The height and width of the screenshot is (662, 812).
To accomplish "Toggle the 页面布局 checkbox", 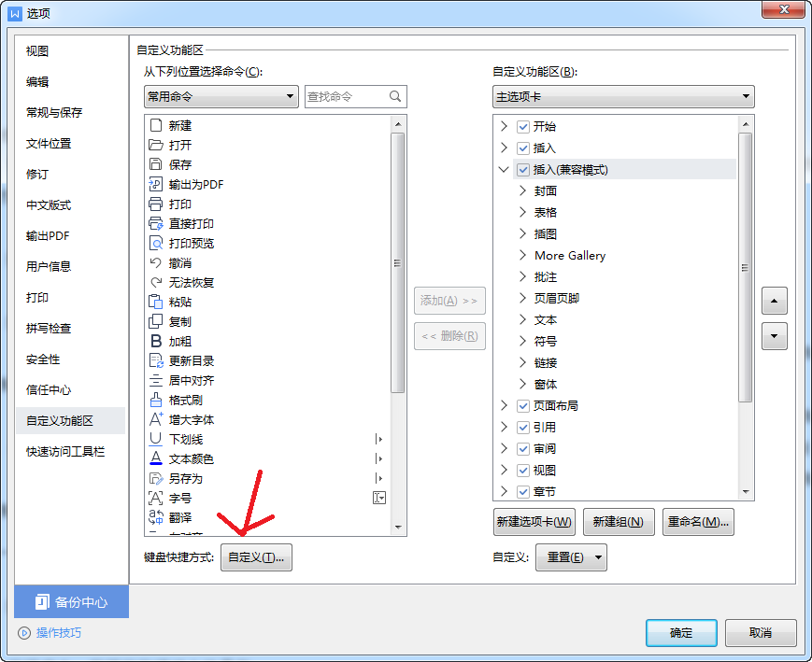I will [x=523, y=406].
